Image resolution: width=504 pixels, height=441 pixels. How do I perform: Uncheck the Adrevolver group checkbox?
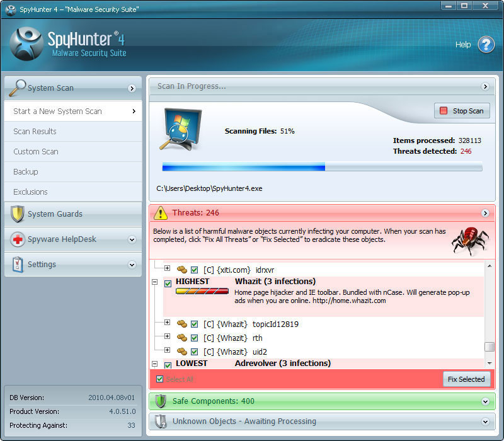(x=168, y=365)
